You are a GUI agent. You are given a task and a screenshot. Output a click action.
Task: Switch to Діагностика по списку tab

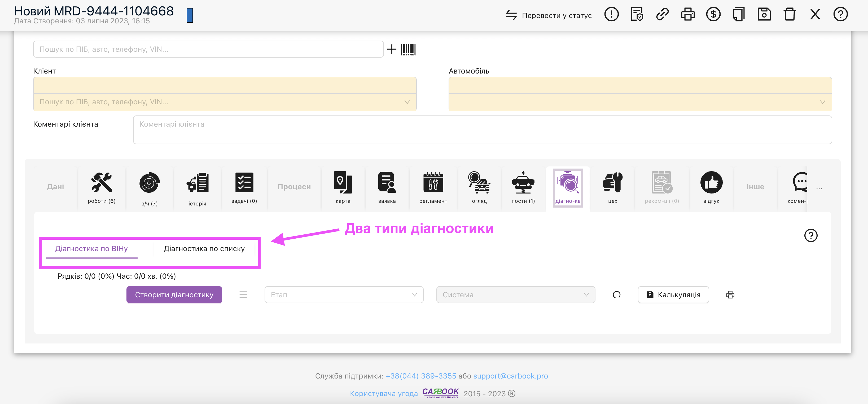(x=204, y=248)
